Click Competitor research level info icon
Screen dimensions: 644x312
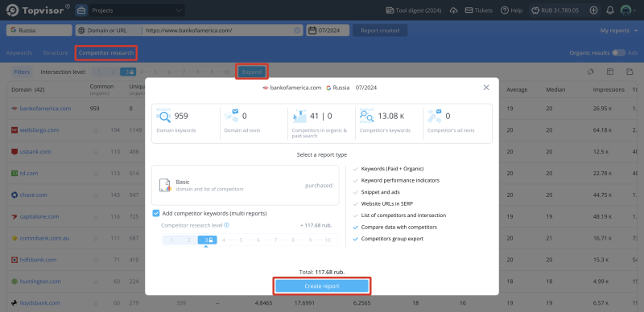click(x=227, y=225)
